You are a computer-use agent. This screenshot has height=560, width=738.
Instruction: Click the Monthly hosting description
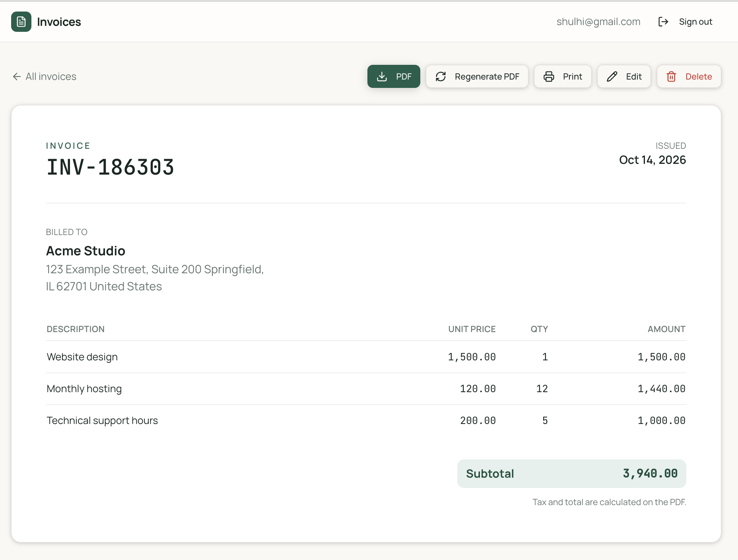84,389
